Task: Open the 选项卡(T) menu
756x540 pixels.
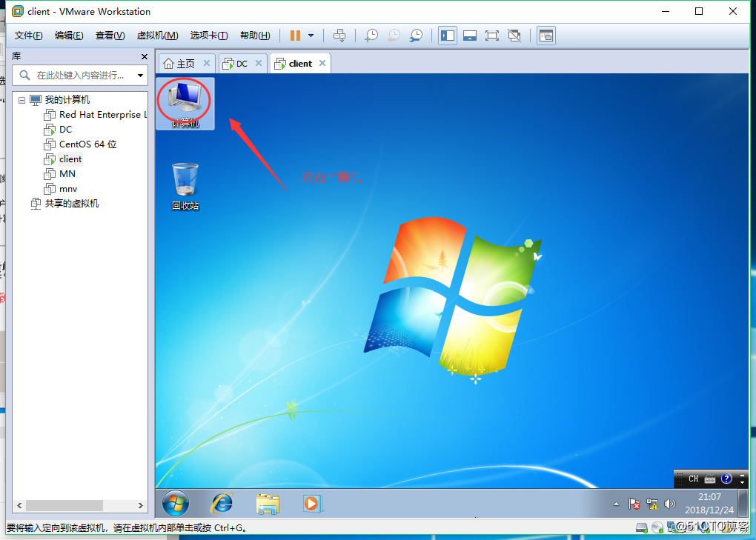Action: [x=209, y=36]
